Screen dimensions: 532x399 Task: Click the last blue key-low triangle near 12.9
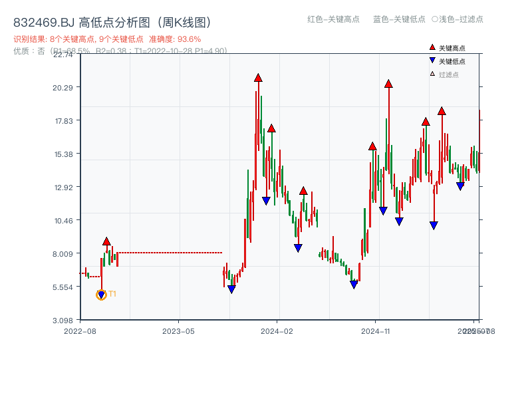pos(460,186)
